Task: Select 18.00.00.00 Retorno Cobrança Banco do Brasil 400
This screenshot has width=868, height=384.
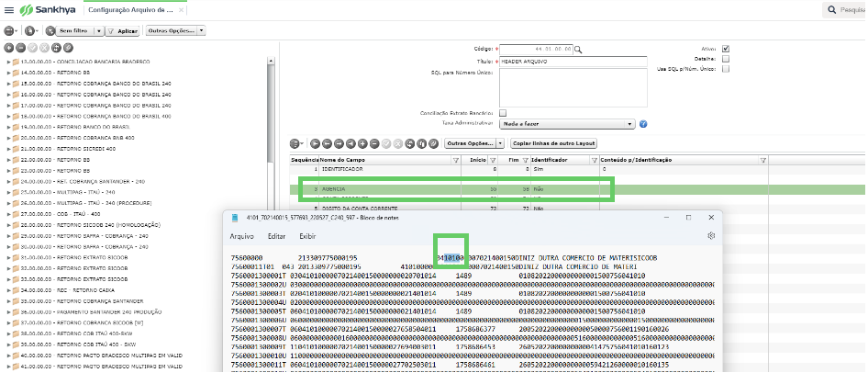Action: pos(95,116)
